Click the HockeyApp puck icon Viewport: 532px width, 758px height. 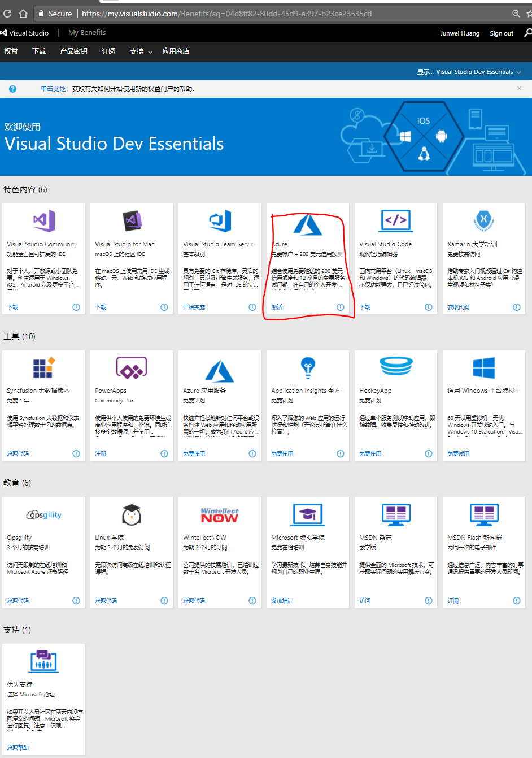[395, 367]
